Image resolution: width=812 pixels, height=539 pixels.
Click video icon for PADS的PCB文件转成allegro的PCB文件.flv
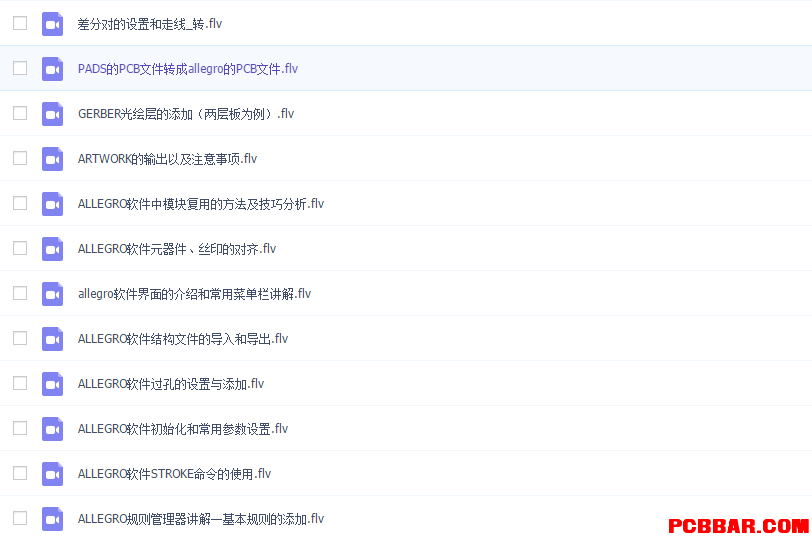click(x=52, y=69)
